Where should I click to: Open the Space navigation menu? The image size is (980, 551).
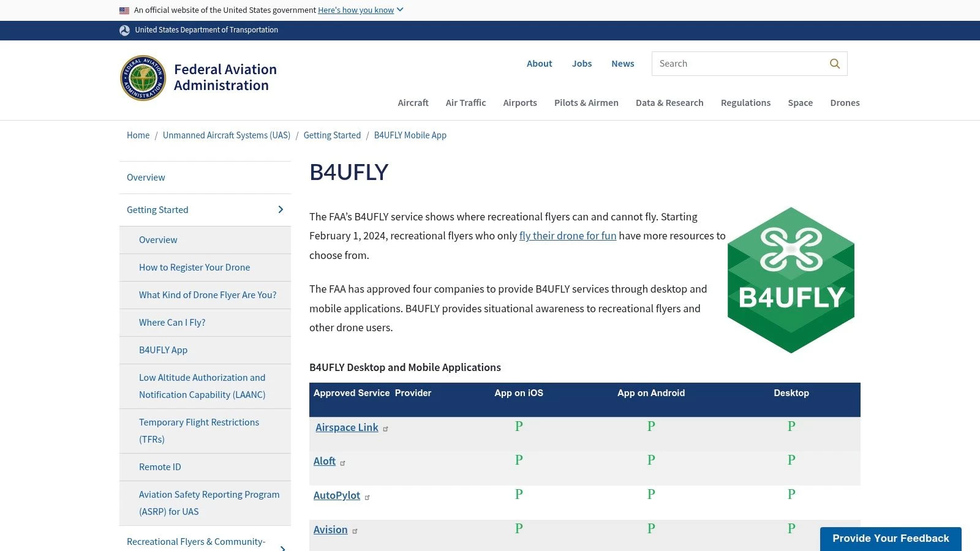(800, 103)
